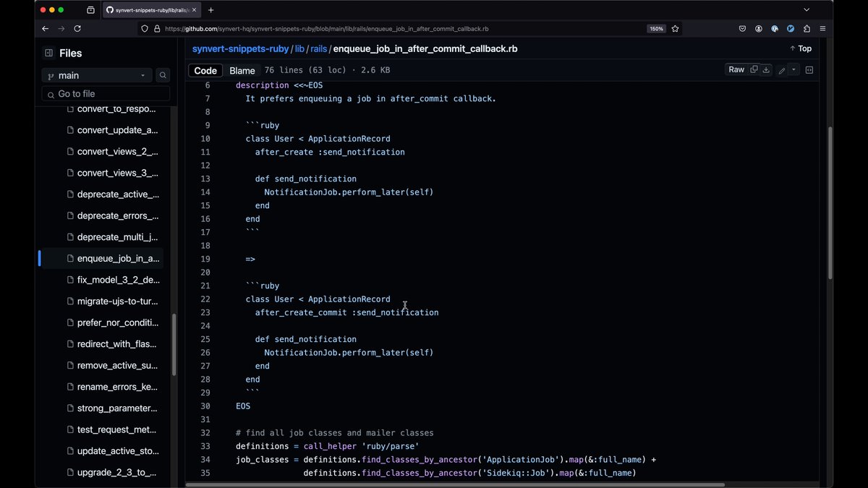Focus the Go to file field
The width and height of the screenshot is (868, 488).
[106, 94]
